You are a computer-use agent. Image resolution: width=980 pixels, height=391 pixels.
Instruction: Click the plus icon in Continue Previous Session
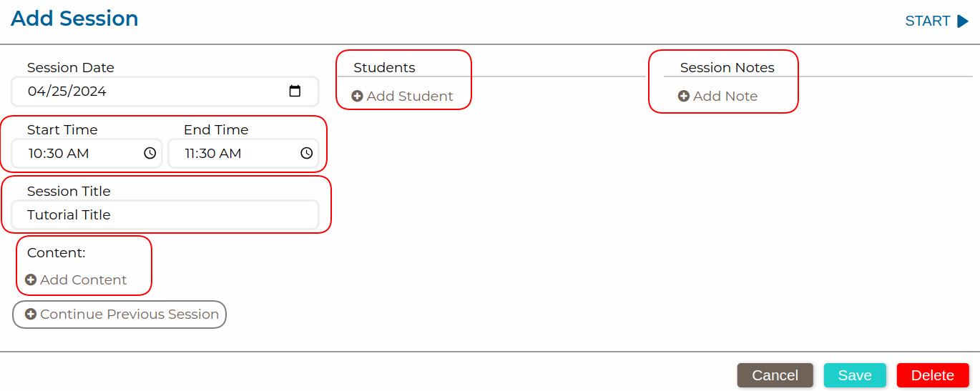pyautogui.click(x=31, y=315)
